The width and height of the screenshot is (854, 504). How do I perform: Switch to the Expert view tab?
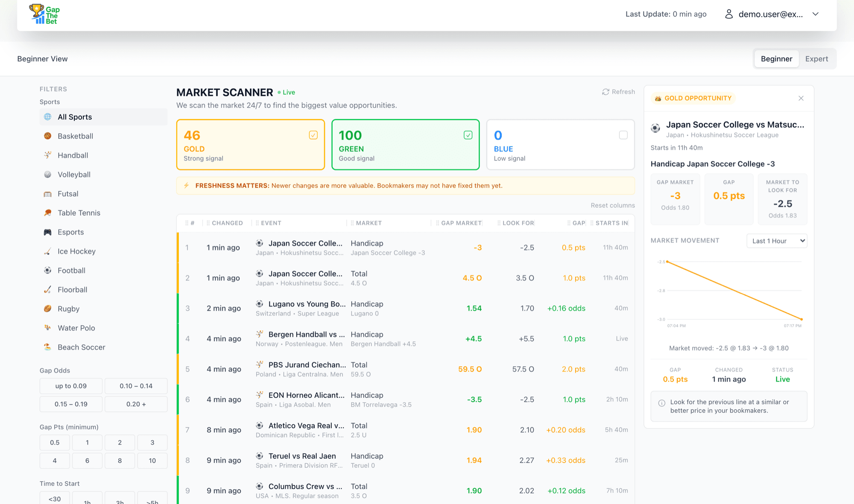[816, 59]
